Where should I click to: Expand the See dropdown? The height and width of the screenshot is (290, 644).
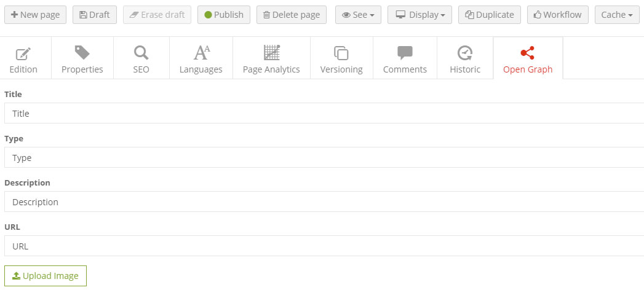point(358,15)
